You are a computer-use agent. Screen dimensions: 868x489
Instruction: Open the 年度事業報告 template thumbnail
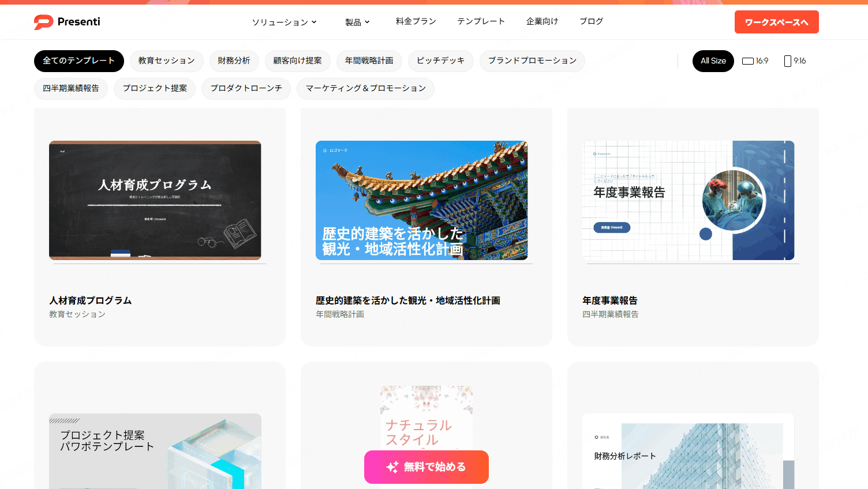[x=689, y=200]
